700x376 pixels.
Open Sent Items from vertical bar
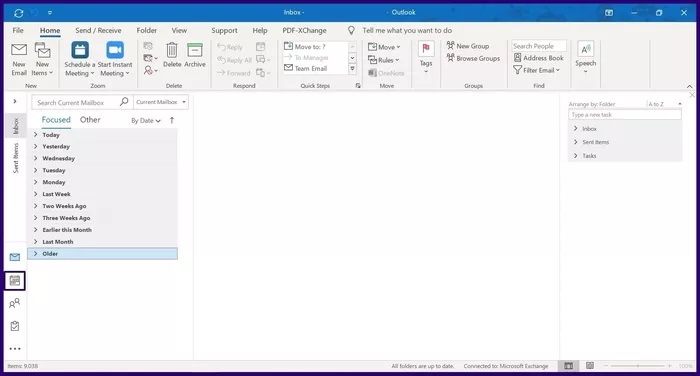point(16,158)
